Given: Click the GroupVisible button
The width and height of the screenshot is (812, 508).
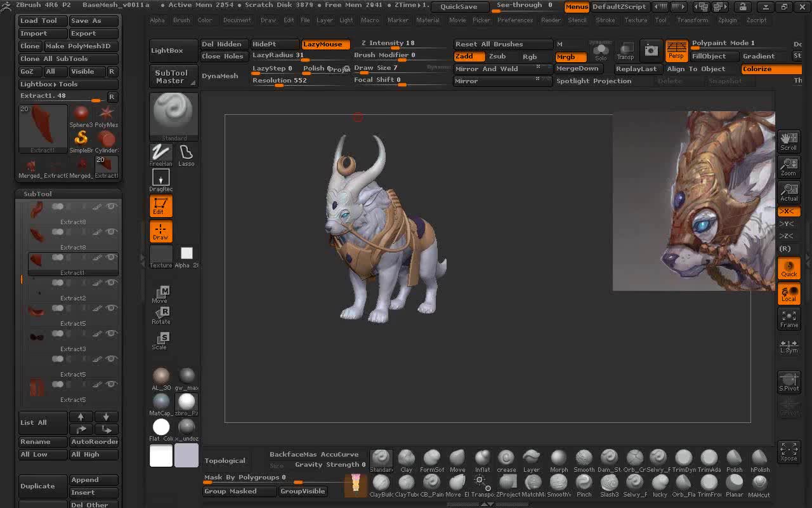Looking at the screenshot, I should 303,491.
